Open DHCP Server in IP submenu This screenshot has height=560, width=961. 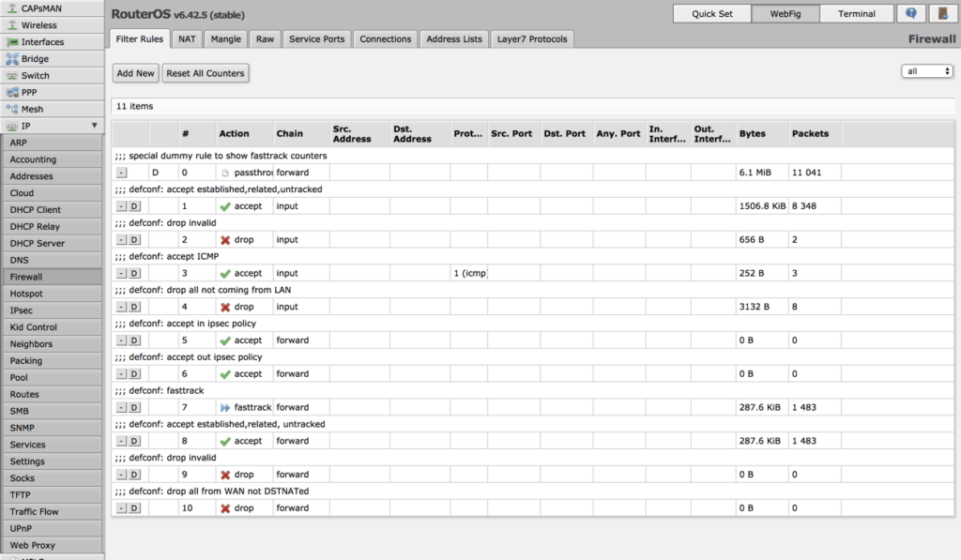(53, 243)
